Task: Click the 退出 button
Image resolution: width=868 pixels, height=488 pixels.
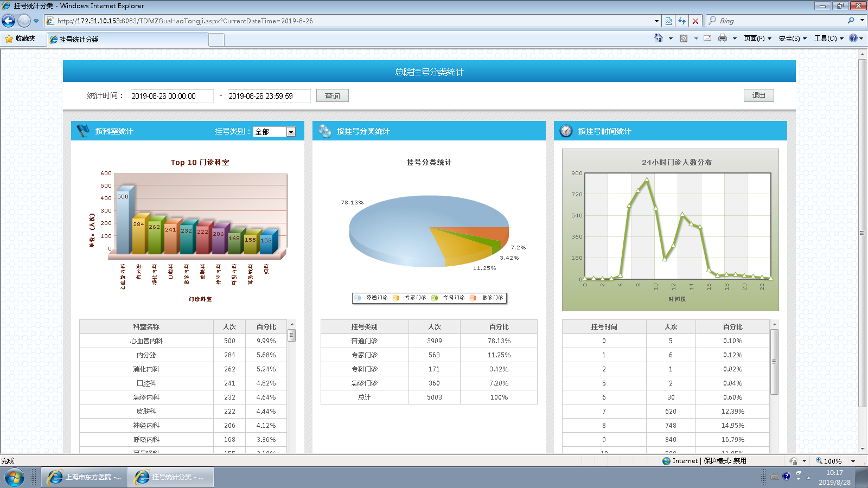Action: 758,95
